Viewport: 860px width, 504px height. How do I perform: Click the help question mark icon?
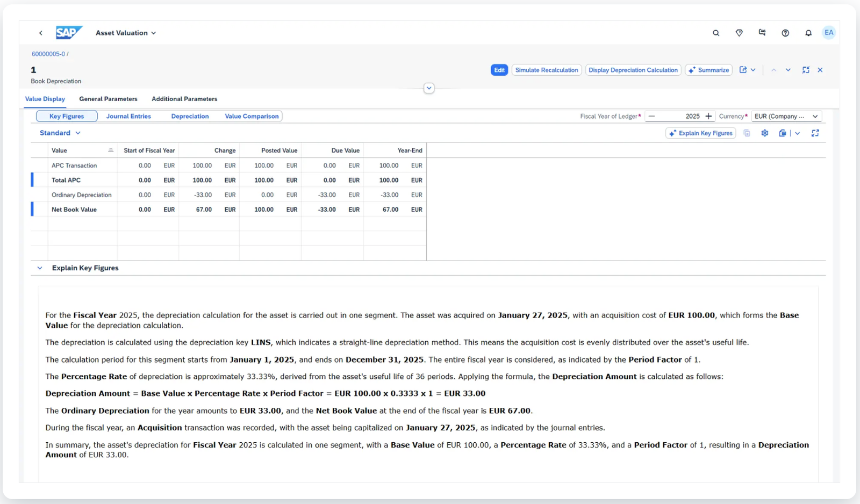pos(785,33)
